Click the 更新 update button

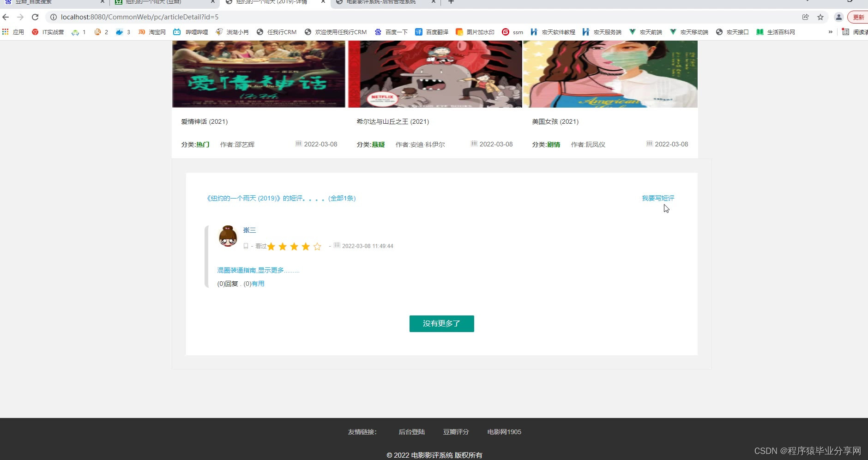point(858,17)
